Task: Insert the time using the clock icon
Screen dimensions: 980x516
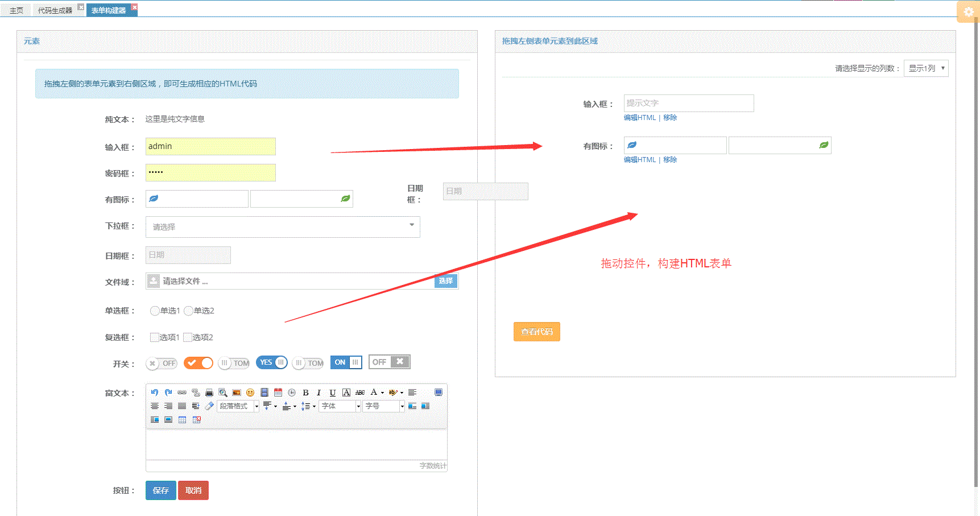Action: coord(292,393)
